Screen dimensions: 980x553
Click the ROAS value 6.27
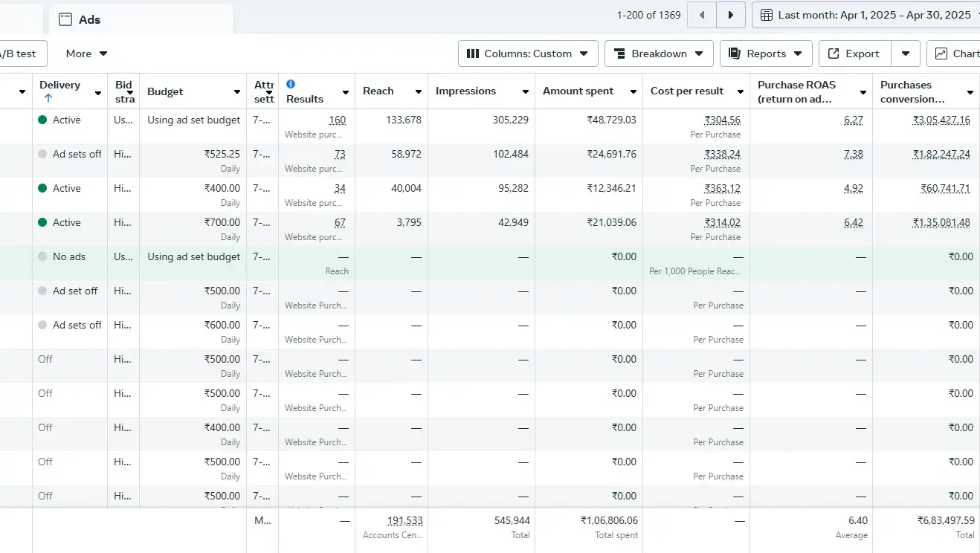coord(854,120)
